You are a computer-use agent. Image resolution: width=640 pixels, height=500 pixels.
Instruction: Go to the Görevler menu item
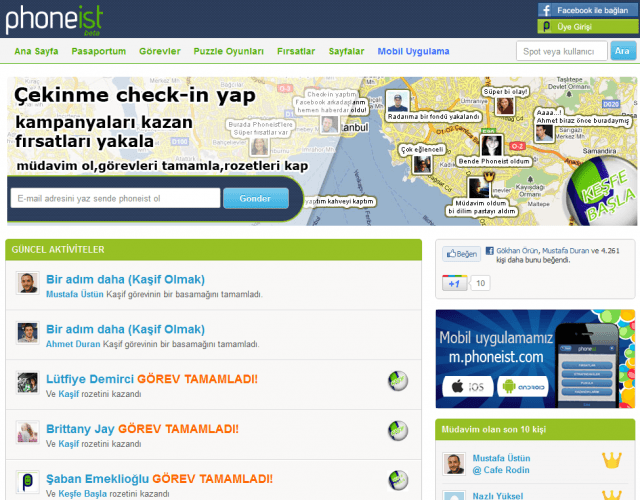tap(159, 51)
